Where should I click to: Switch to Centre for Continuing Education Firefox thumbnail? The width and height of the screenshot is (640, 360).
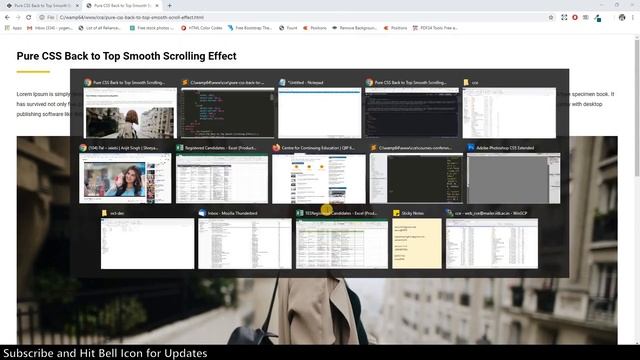pyautogui.click(x=319, y=178)
